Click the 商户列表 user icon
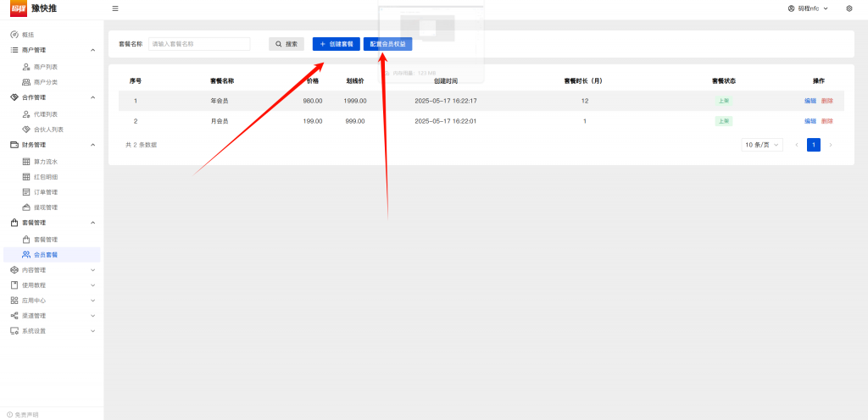The height and width of the screenshot is (420, 868). [x=26, y=66]
